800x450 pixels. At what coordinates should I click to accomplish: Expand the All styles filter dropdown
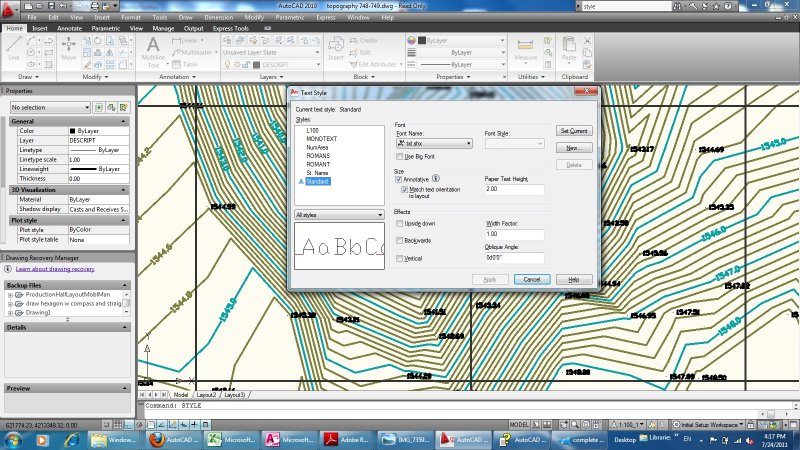click(339, 214)
